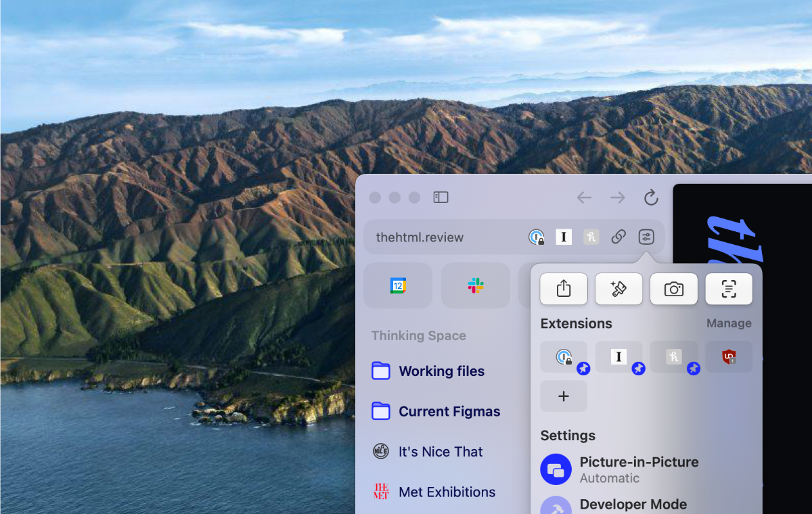This screenshot has width=812, height=514.
Task: Unpin 1Password using its pin badge
Action: [583, 369]
